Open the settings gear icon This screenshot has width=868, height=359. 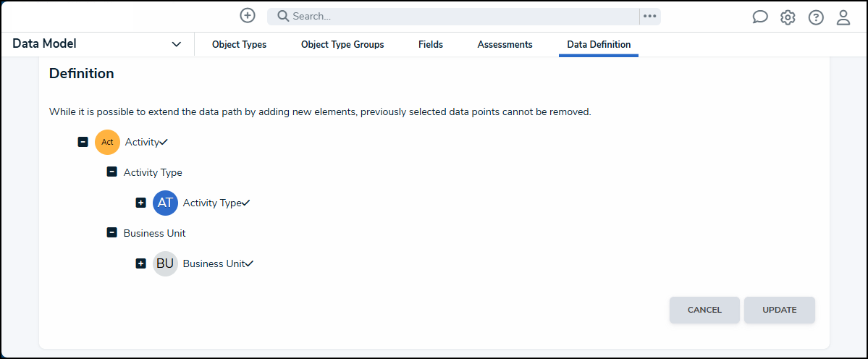[x=788, y=17]
